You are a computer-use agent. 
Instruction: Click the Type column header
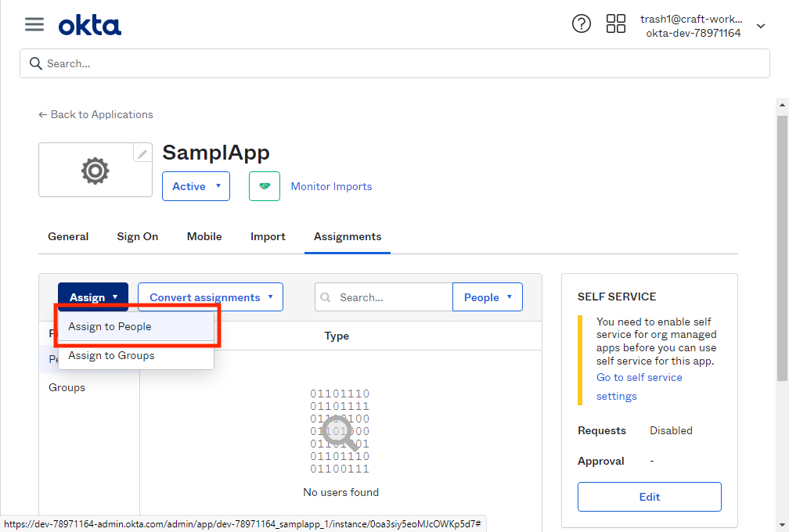click(337, 336)
